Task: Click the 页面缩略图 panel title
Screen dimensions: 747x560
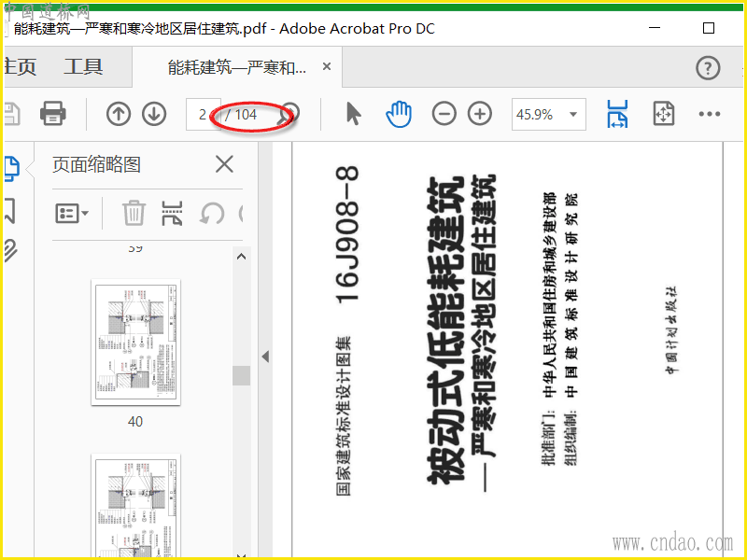Action: (x=96, y=165)
